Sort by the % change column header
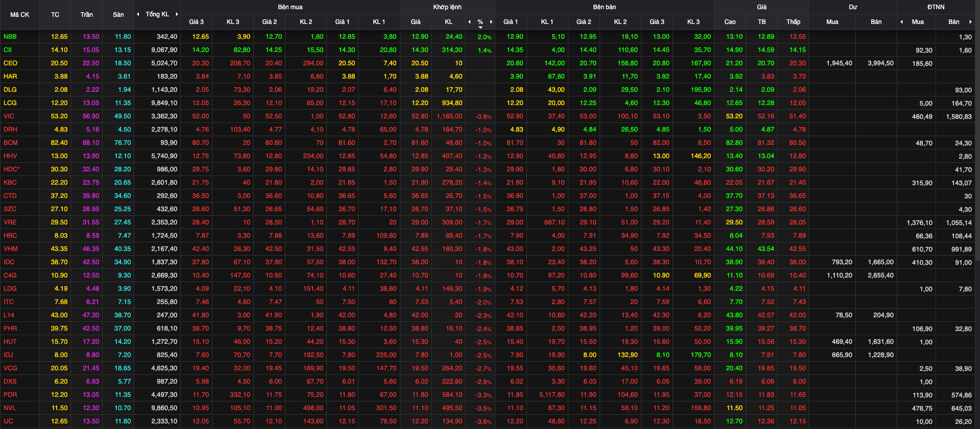The image size is (980, 429). coord(480,22)
